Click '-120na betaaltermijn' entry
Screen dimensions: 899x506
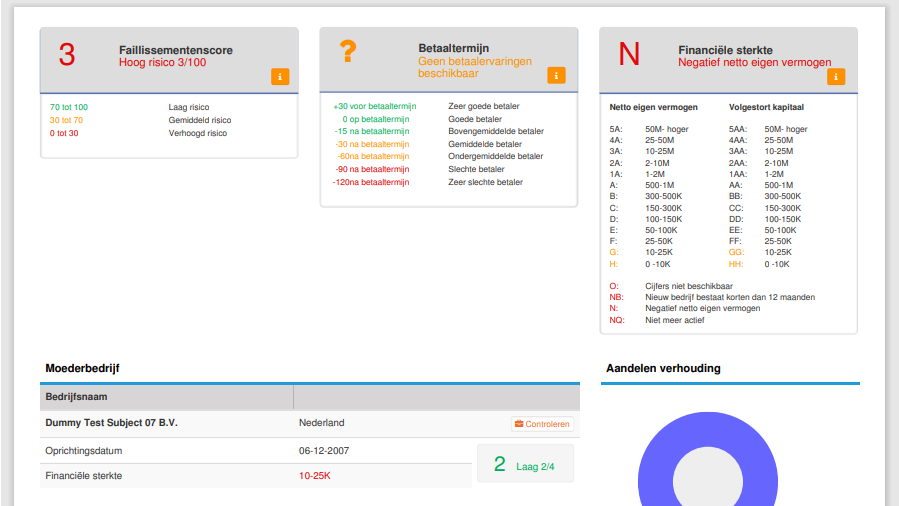pos(371,182)
